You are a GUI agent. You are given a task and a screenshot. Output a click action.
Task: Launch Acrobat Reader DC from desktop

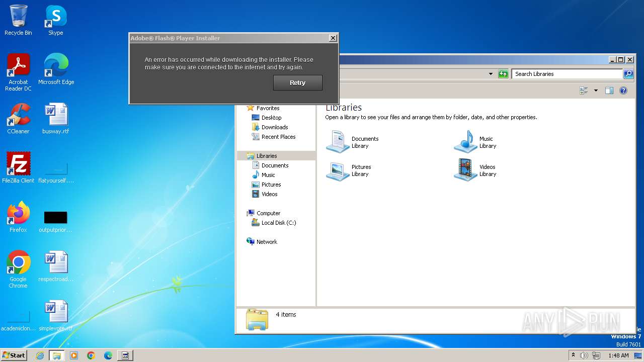18,72
